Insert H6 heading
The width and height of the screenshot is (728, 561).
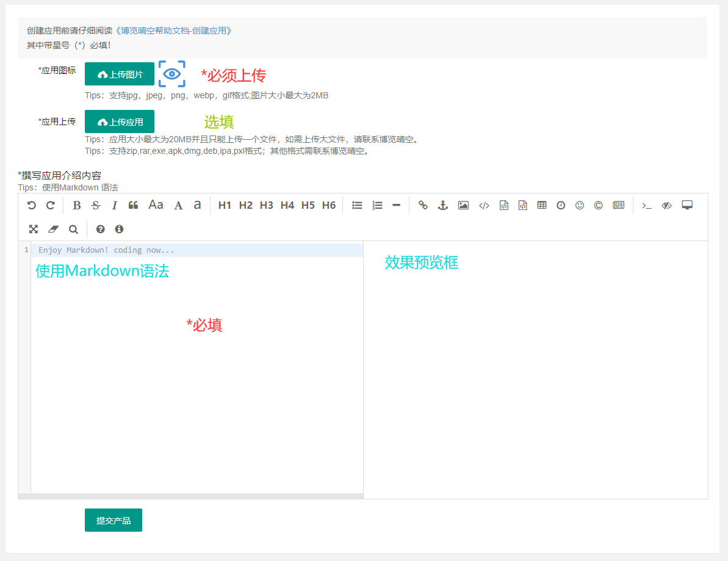click(x=329, y=205)
